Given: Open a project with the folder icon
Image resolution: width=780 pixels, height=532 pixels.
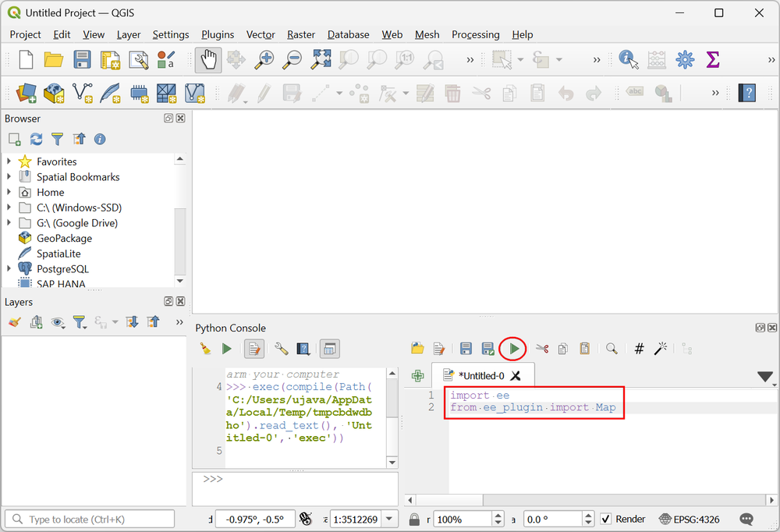Looking at the screenshot, I should 54,60.
